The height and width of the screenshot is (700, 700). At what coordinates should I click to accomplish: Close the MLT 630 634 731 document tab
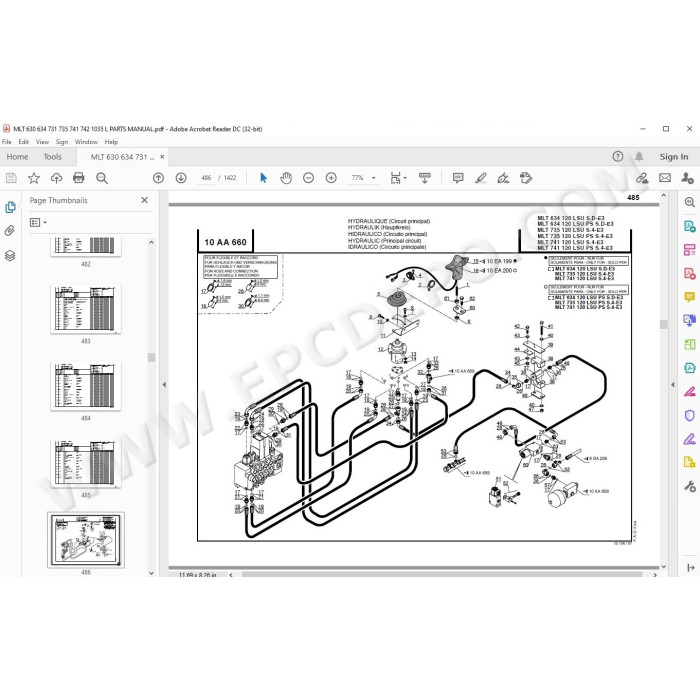click(162, 157)
